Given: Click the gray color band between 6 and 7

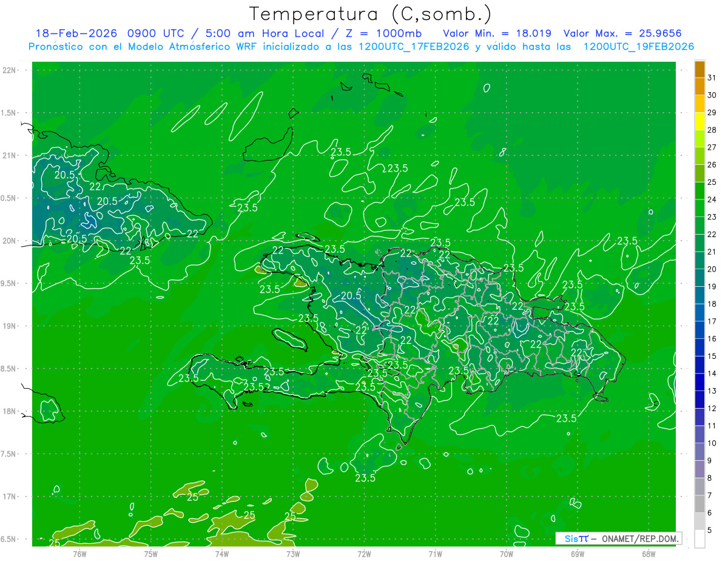Looking at the screenshot, I should (699, 504).
